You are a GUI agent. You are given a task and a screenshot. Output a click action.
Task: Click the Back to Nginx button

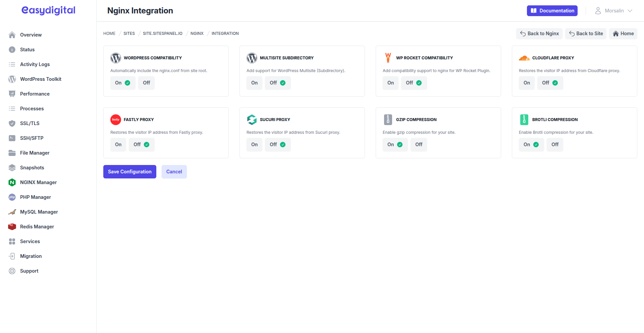coord(539,34)
